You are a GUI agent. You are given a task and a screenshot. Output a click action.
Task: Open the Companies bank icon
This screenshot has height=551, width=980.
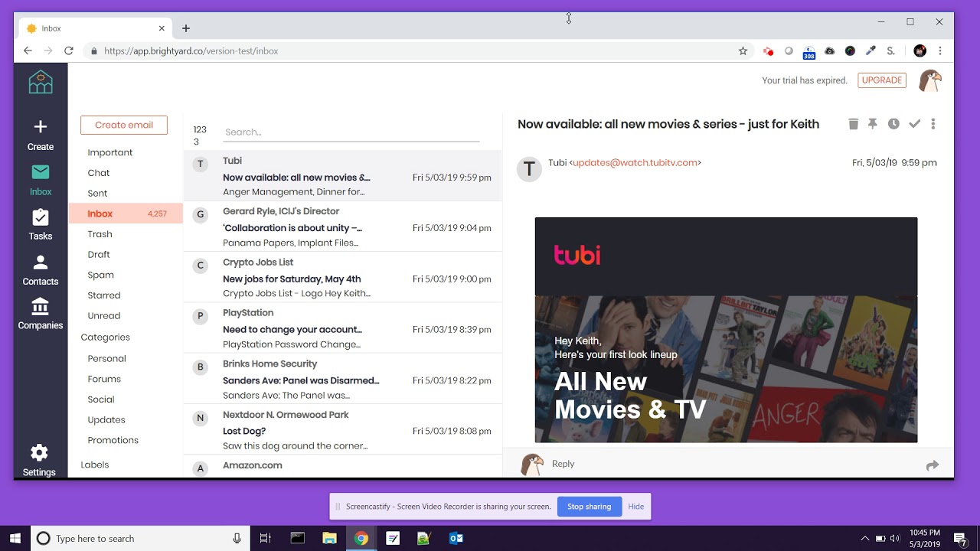coord(41,307)
